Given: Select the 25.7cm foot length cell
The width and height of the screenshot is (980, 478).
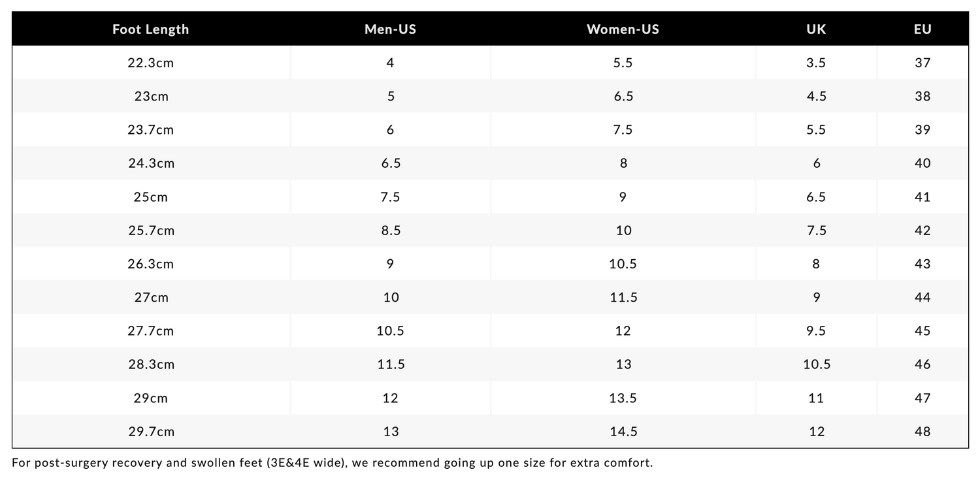Looking at the screenshot, I should tap(151, 231).
